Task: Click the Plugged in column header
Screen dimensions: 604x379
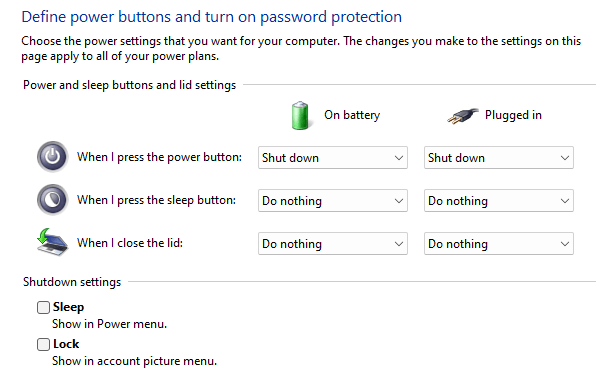Action: click(513, 115)
